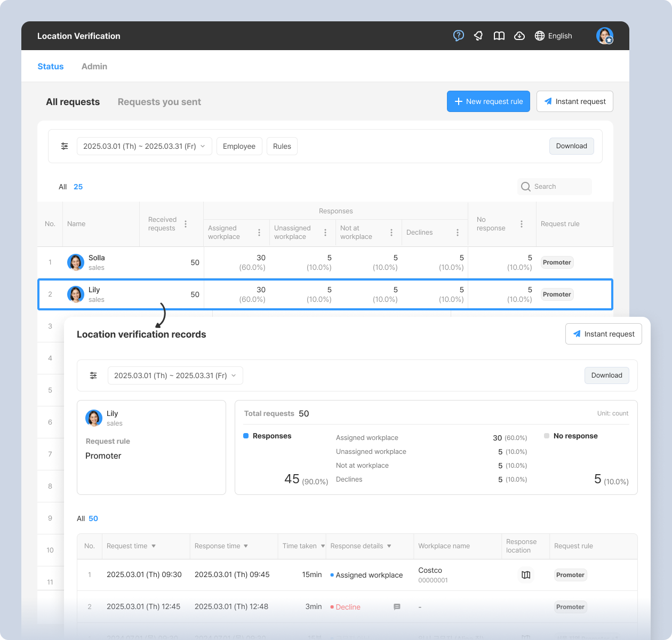Sort by Request time column arrow
Screen dimensions: 672x640
tap(154, 546)
